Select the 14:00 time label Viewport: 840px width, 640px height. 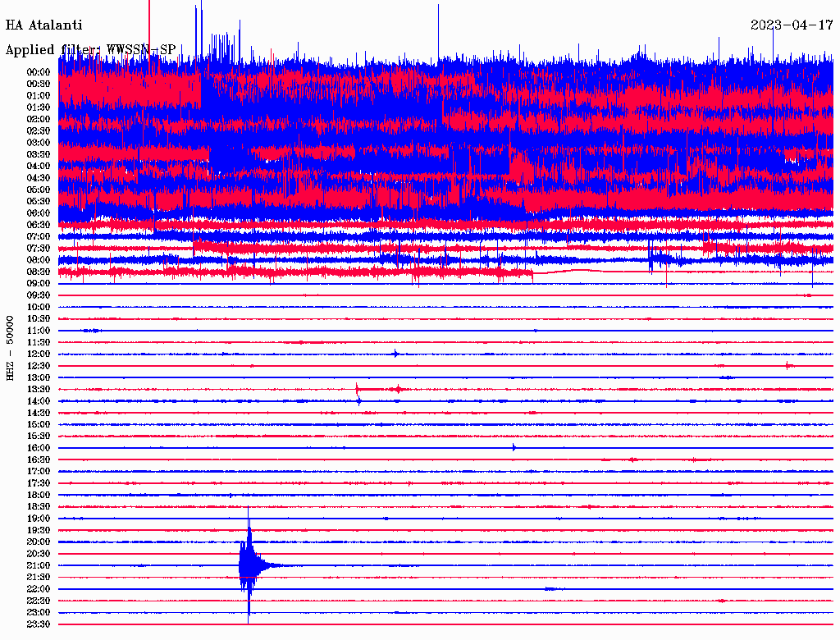coord(39,401)
